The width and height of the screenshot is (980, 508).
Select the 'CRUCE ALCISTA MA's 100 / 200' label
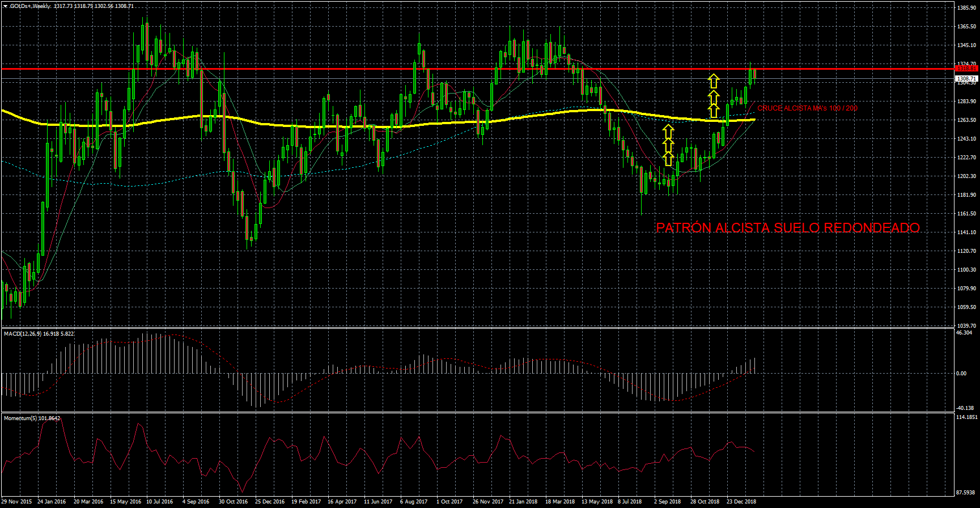(807, 108)
